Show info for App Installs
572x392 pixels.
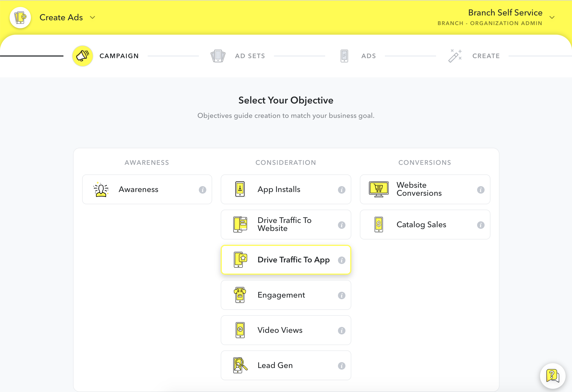pos(342,190)
